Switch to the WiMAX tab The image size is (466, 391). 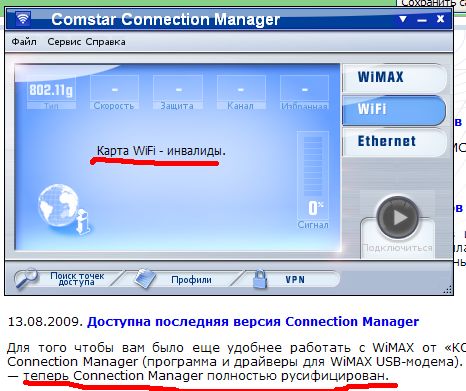click(x=394, y=77)
